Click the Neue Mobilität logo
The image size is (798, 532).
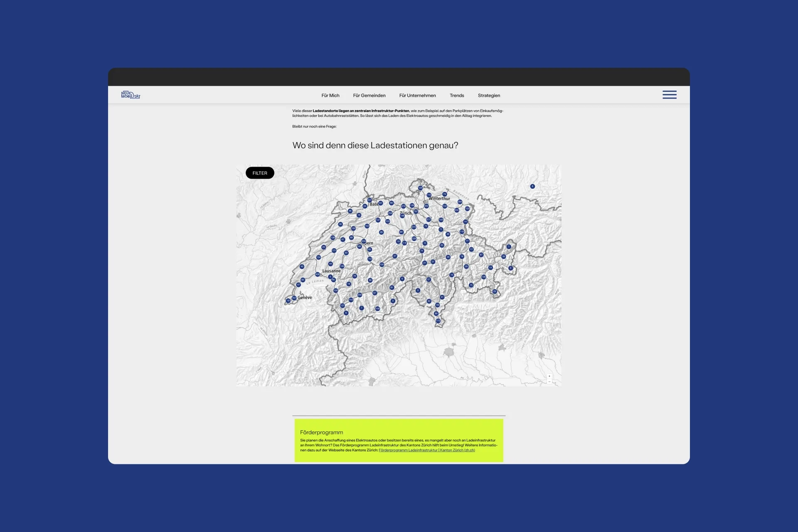[x=130, y=95]
